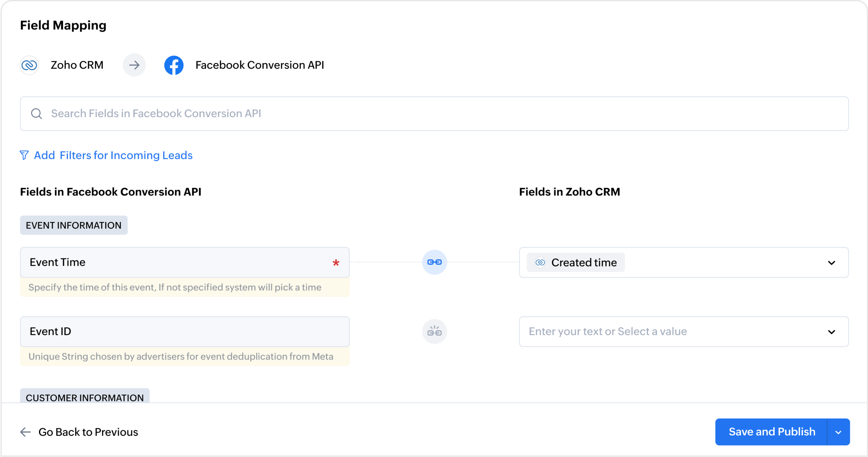Click the arrow icon between Zoho CRM and Facebook
868x457 pixels.
click(x=134, y=65)
